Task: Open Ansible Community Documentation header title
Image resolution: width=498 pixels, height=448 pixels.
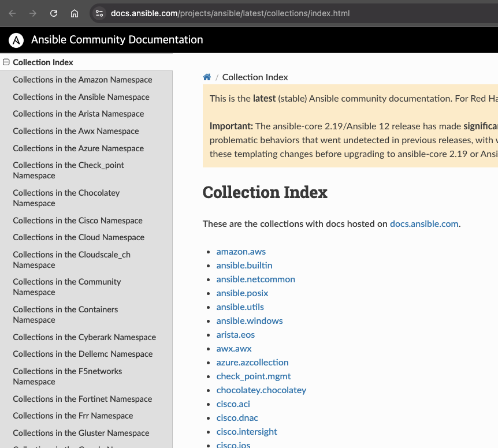Action: click(117, 40)
